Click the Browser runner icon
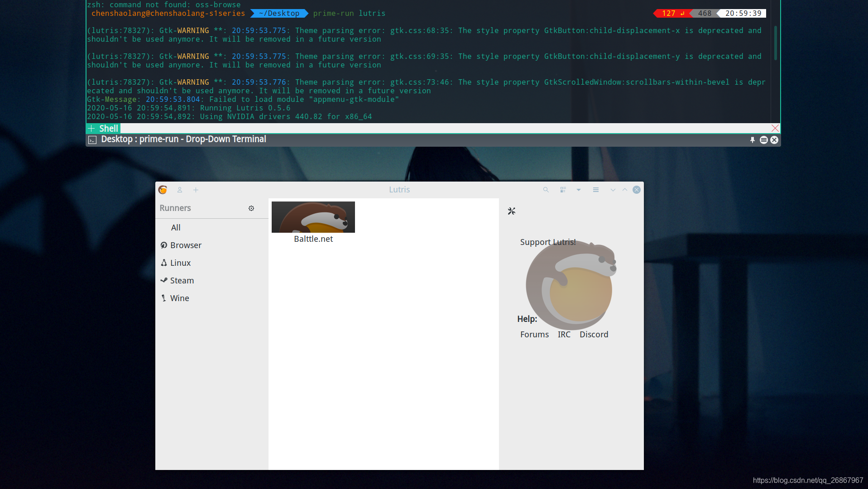The height and width of the screenshot is (489, 868). [164, 245]
